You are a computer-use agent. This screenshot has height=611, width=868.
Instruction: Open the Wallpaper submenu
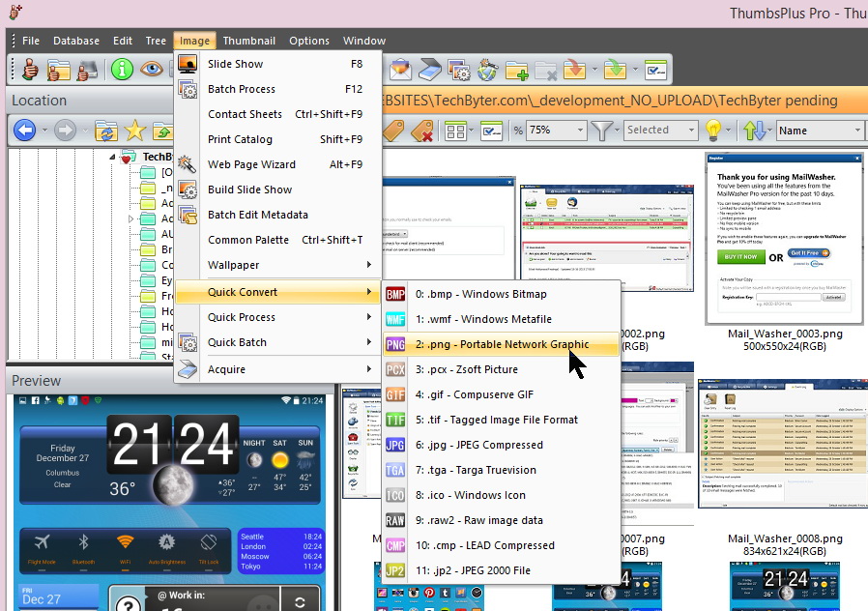(277, 265)
